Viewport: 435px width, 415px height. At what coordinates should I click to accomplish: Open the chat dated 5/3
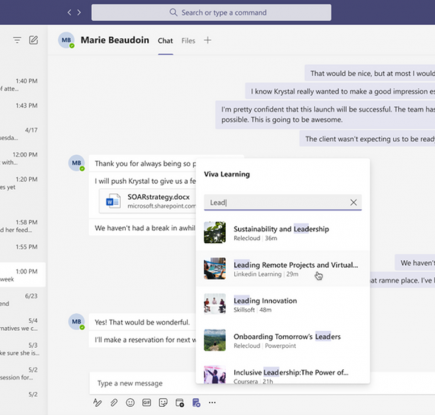click(x=23, y=349)
